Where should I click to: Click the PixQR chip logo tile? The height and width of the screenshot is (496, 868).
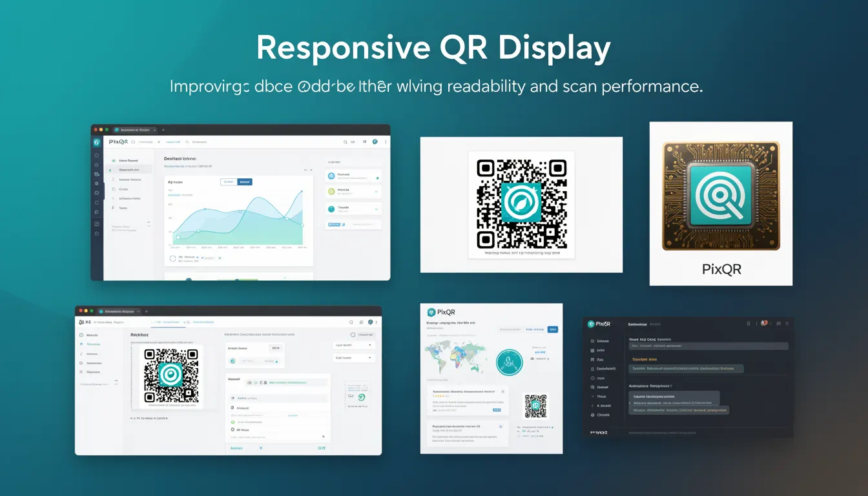[x=721, y=196]
